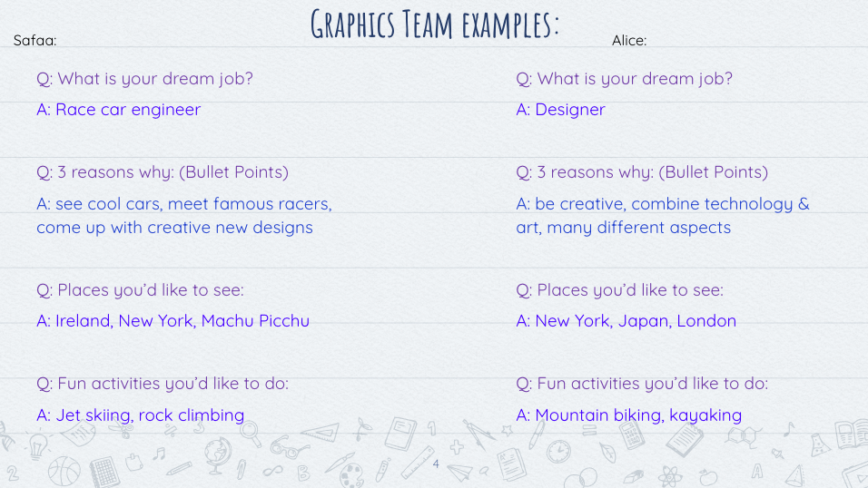
Task: Click the globe doodle icon
Action: click(217, 452)
